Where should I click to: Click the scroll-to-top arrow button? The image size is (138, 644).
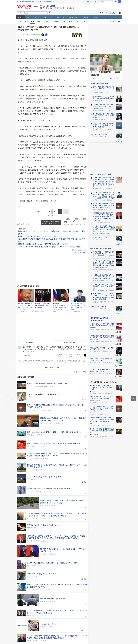point(133,398)
